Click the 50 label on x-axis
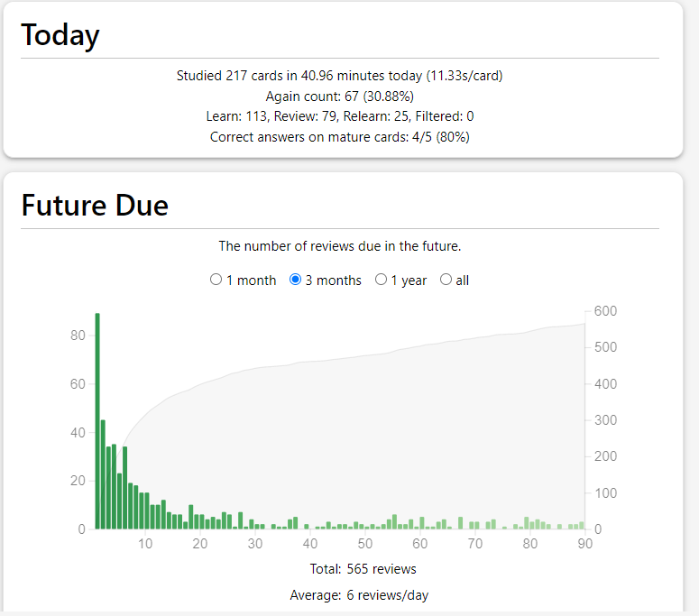Screen dimensions: 699x616 [x=365, y=544]
